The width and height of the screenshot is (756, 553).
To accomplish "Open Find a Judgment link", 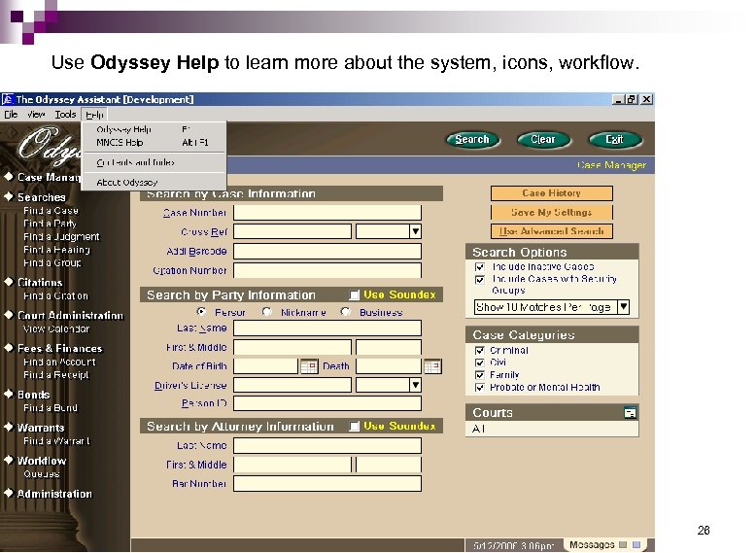I will pos(61,237).
